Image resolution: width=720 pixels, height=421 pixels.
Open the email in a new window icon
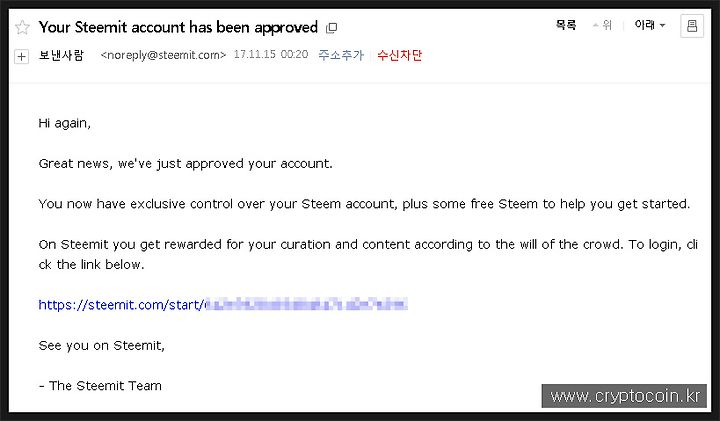point(331,28)
